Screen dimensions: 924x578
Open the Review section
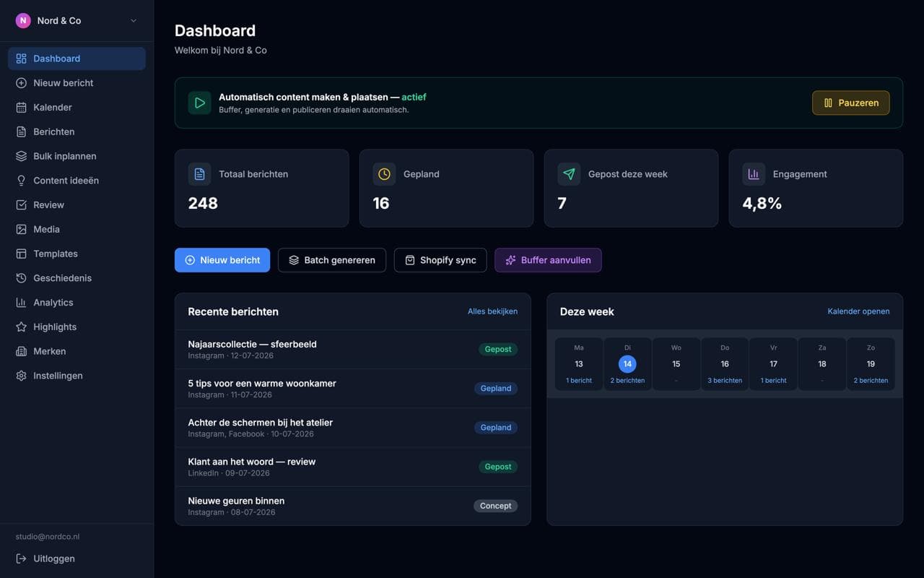click(77, 205)
